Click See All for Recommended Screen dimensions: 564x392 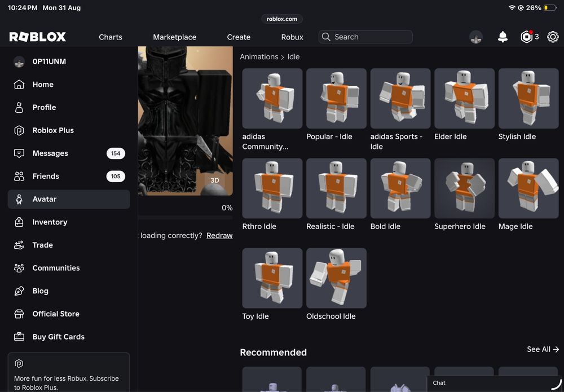pos(543,349)
